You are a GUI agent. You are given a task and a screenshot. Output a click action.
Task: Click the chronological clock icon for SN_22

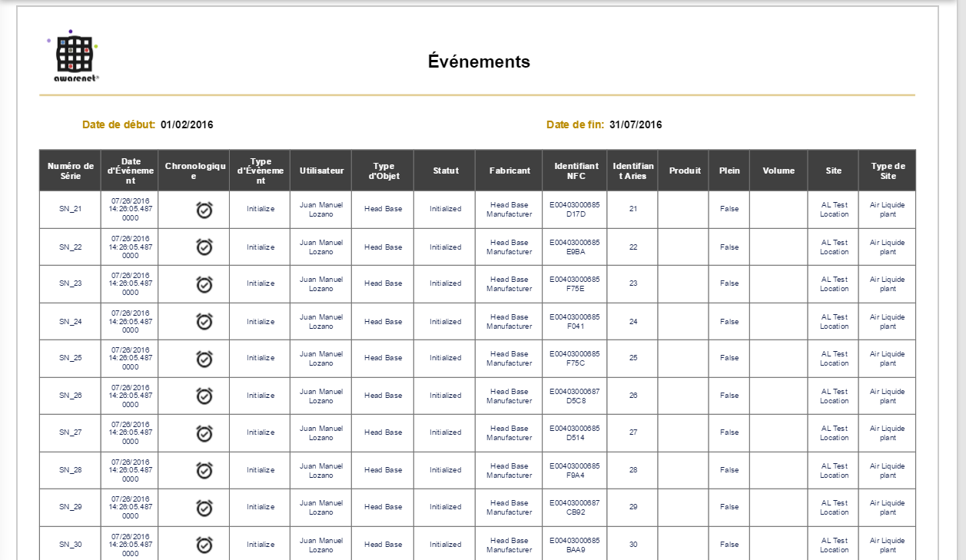[x=204, y=247]
